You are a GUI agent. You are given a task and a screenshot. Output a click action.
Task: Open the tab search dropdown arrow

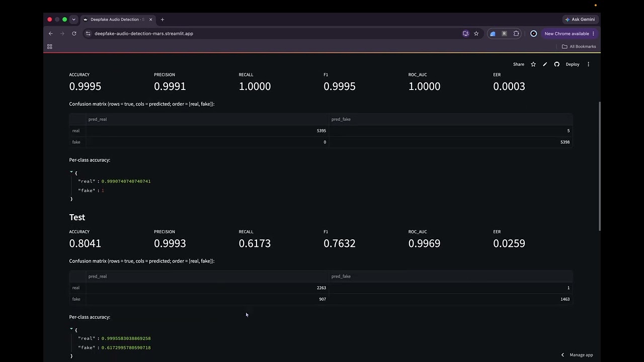pos(73,20)
